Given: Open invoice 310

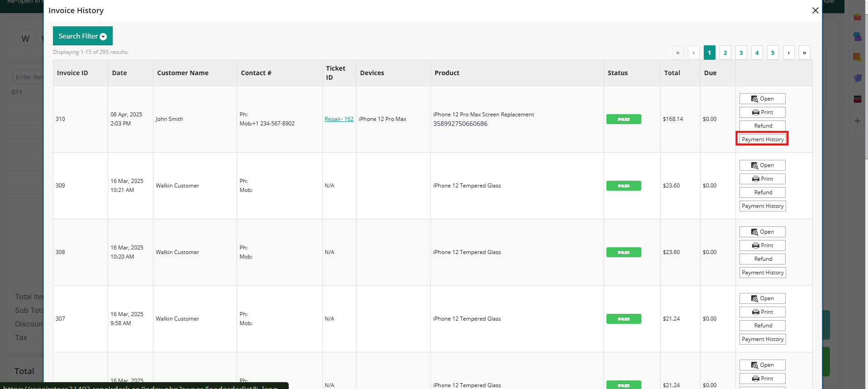Looking at the screenshot, I should click(x=762, y=99).
